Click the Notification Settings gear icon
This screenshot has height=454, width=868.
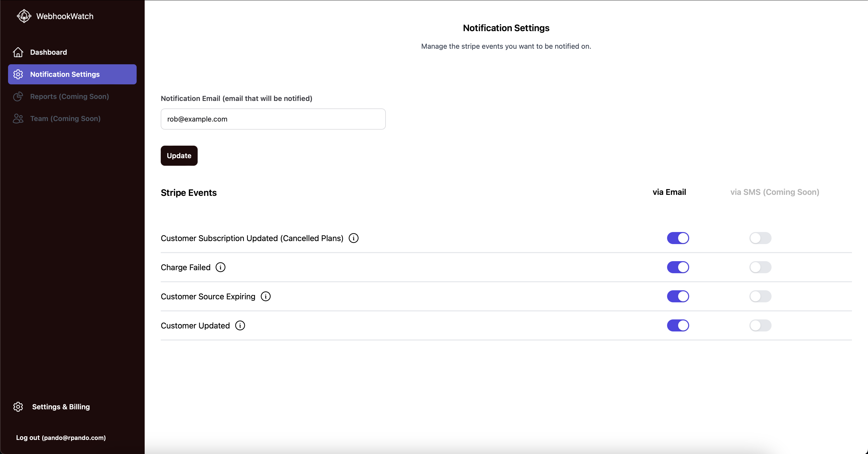point(18,74)
